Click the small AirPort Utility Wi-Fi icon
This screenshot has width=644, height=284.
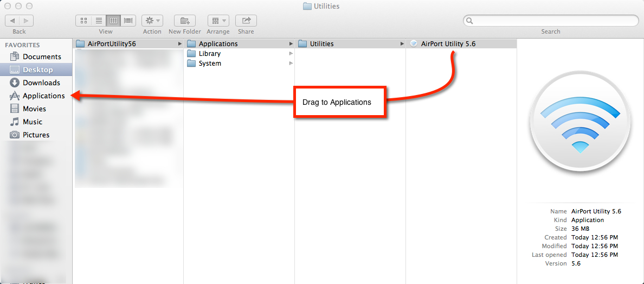pyautogui.click(x=414, y=43)
